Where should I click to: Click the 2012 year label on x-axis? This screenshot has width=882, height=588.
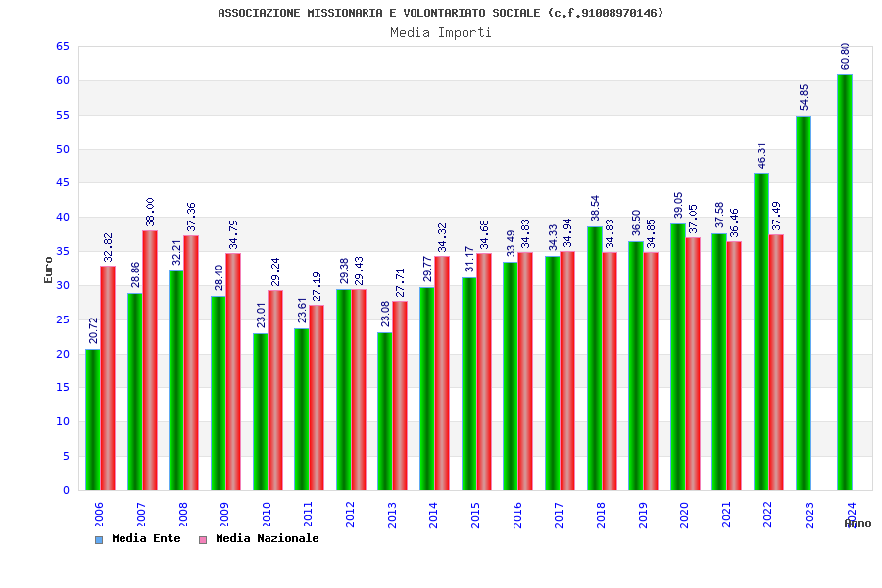350,514
